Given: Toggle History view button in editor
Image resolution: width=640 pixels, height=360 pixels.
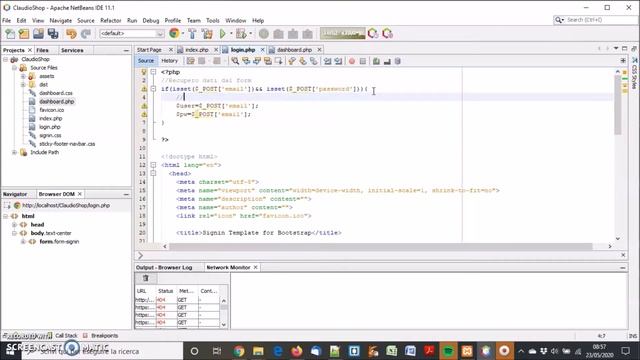Looking at the screenshot, I should pyautogui.click(x=169, y=61).
